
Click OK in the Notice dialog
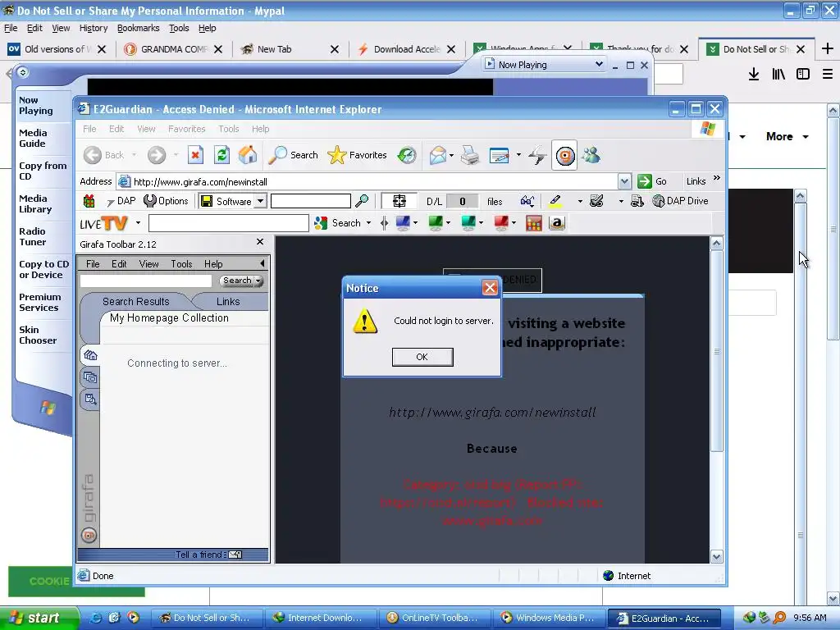(x=422, y=357)
